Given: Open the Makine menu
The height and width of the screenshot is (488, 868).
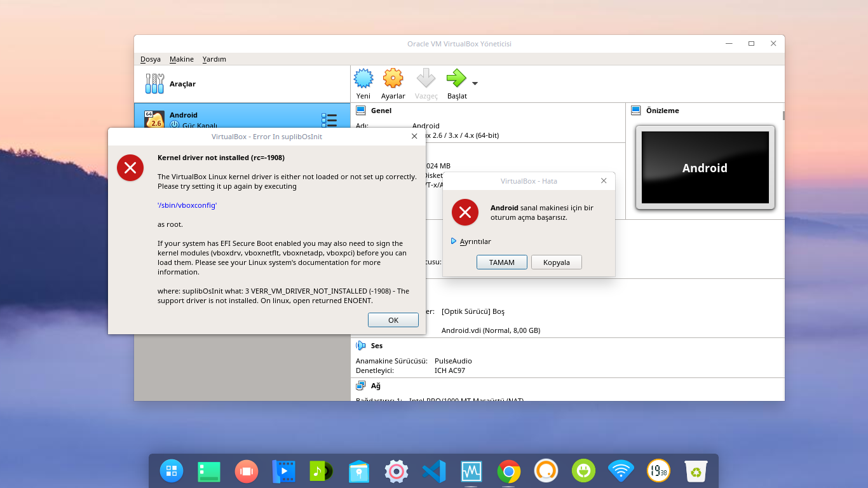Looking at the screenshot, I should [x=181, y=59].
